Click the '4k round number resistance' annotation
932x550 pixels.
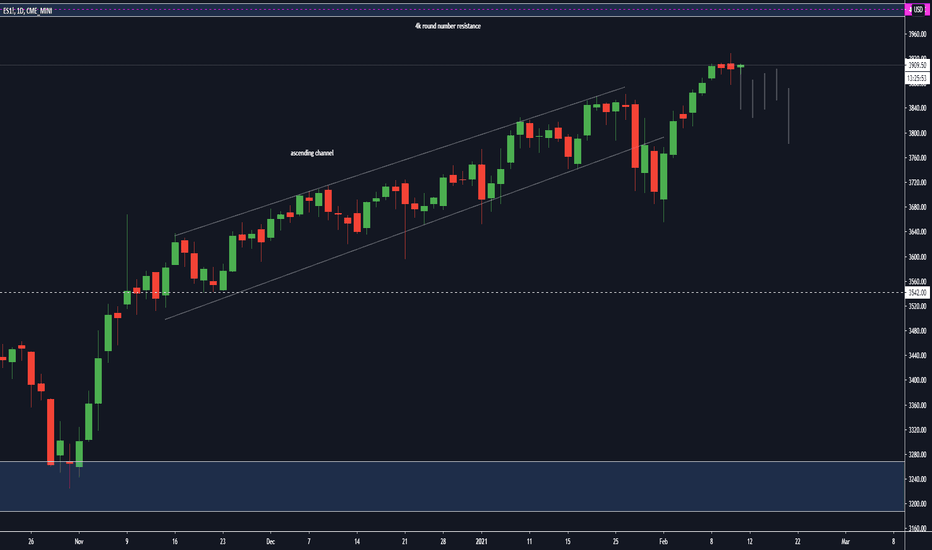448,26
